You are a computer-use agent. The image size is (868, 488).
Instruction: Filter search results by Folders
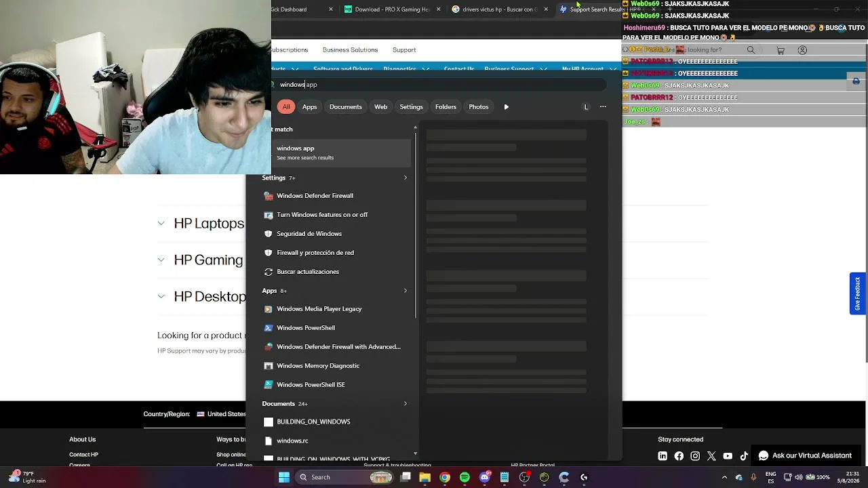pos(446,107)
